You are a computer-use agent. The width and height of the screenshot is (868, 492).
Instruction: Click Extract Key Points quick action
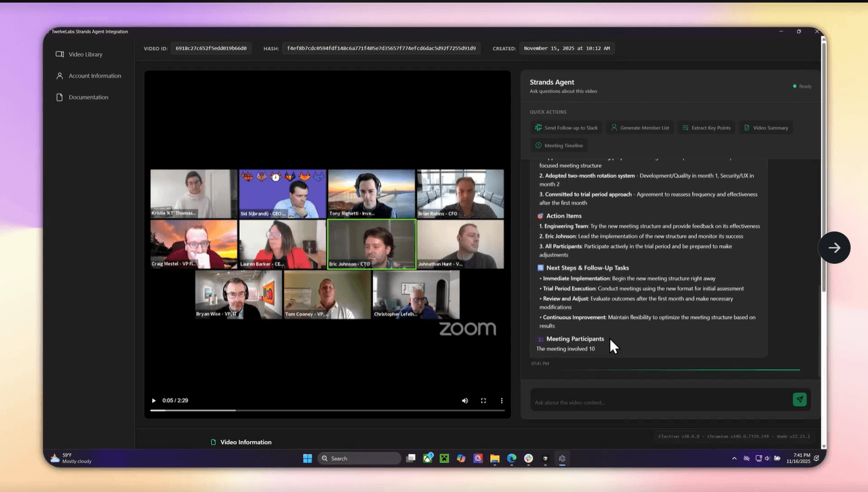point(706,128)
